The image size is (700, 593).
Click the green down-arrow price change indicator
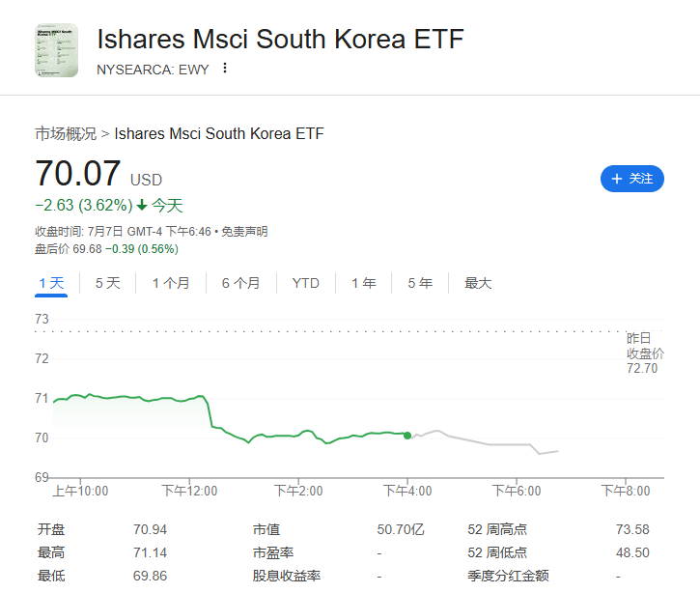coord(142,205)
